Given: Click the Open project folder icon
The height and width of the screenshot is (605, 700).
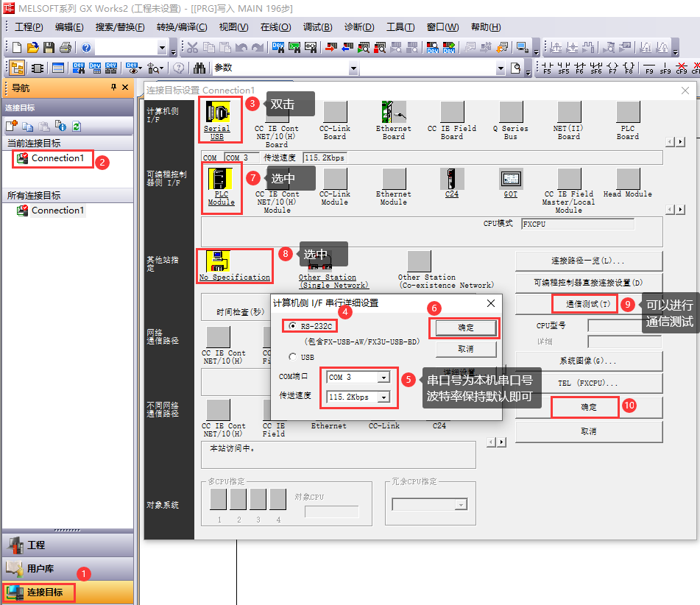Looking at the screenshot, I should click(32, 47).
